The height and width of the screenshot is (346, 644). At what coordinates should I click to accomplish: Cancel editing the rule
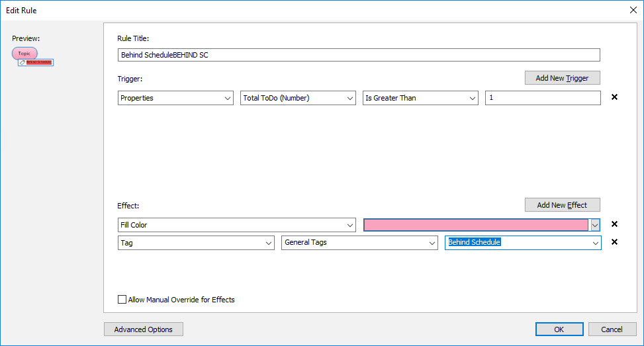[x=612, y=329]
